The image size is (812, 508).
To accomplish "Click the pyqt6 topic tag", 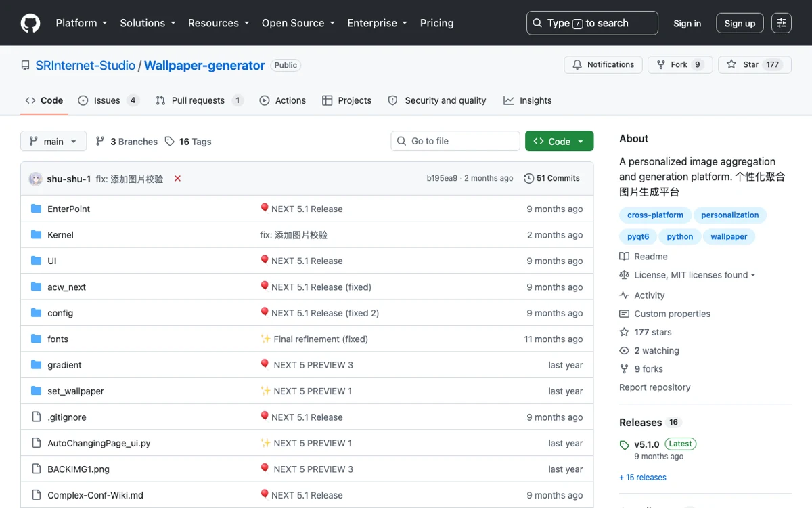I will tap(638, 236).
